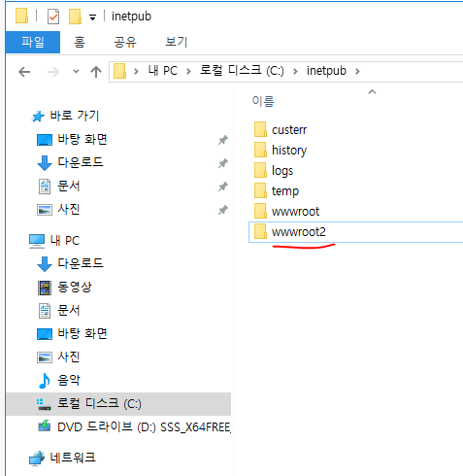Open 문서 under 내 PC
This screenshot has width=463, height=476.
coord(69,310)
